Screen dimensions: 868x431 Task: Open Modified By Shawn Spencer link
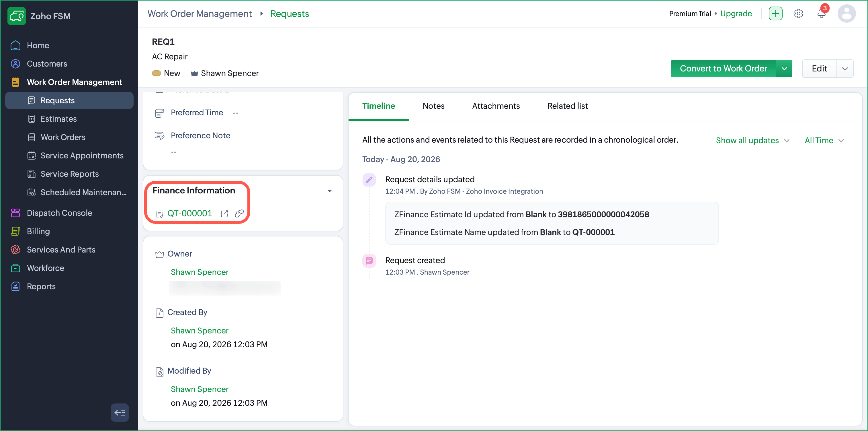click(x=200, y=389)
